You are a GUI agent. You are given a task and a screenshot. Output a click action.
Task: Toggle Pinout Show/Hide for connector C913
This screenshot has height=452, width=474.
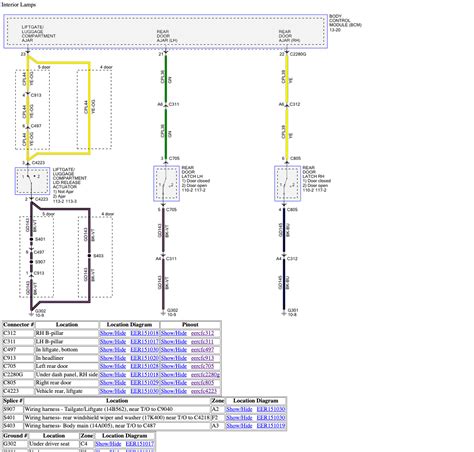click(x=174, y=358)
